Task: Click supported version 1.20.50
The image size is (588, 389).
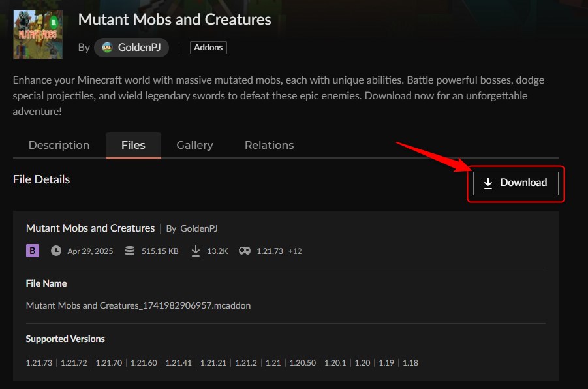Action: (x=303, y=363)
